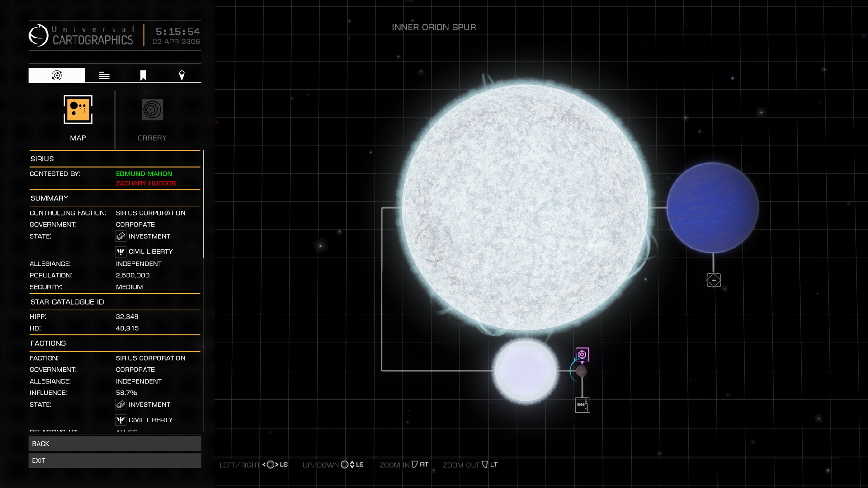Select the outpost station icon below small planet
Screen dimensions: 868x488
point(582,405)
